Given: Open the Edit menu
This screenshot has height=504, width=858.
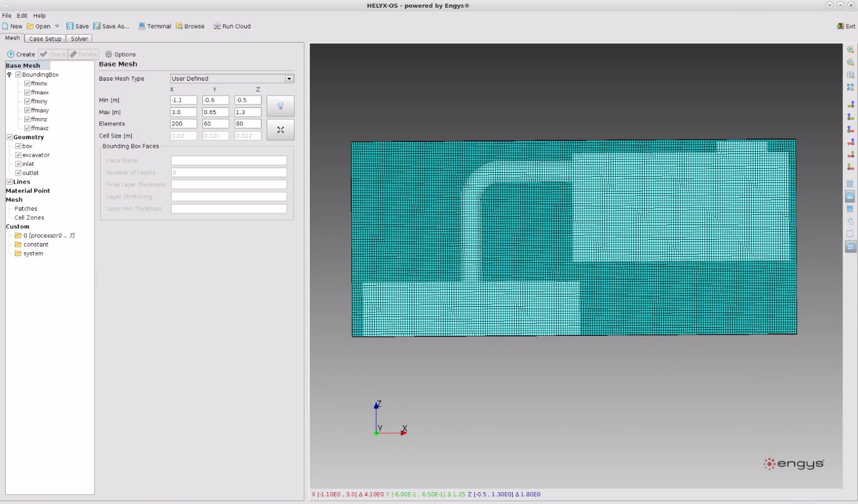Looking at the screenshot, I should click(x=22, y=15).
